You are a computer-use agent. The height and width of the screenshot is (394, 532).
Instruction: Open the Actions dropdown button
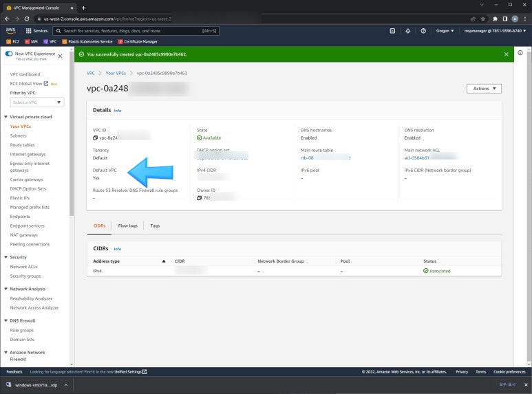click(484, 89)
